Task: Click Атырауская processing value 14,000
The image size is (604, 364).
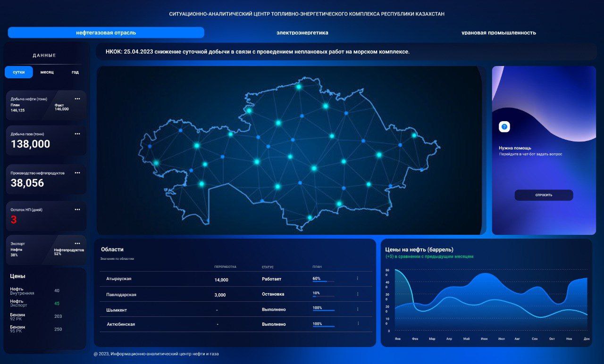Action: [x=221, y=280]
